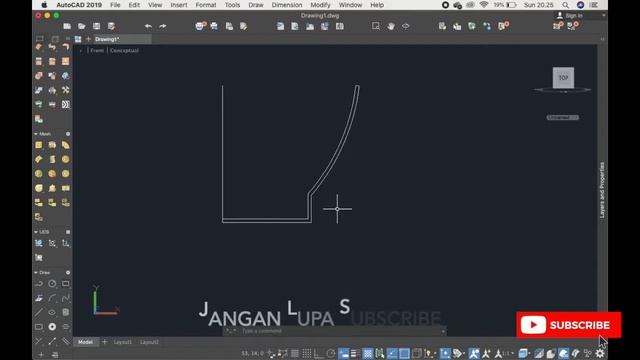Open the Unnamed UCS dropdown below the ViewCube
This screenshot has width=640, height=360.
coord(562,118)
